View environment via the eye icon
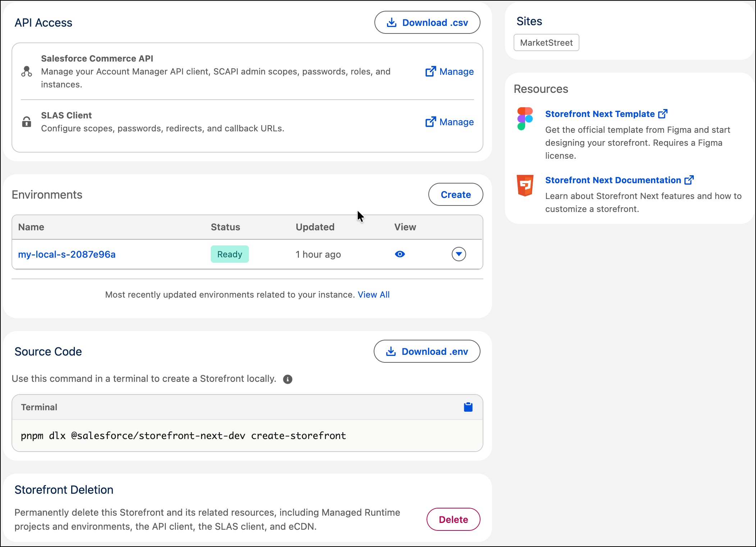 point(400,254)
